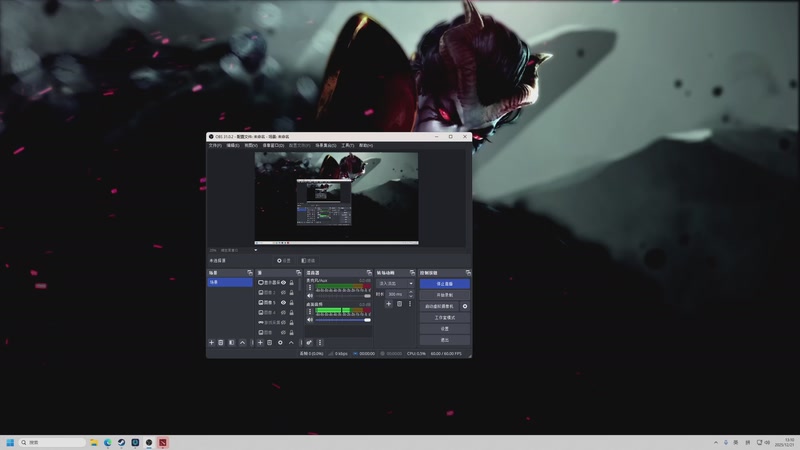
Task: Click the 滤镜 filters button in source toolbar
Action: click(308, 261)
